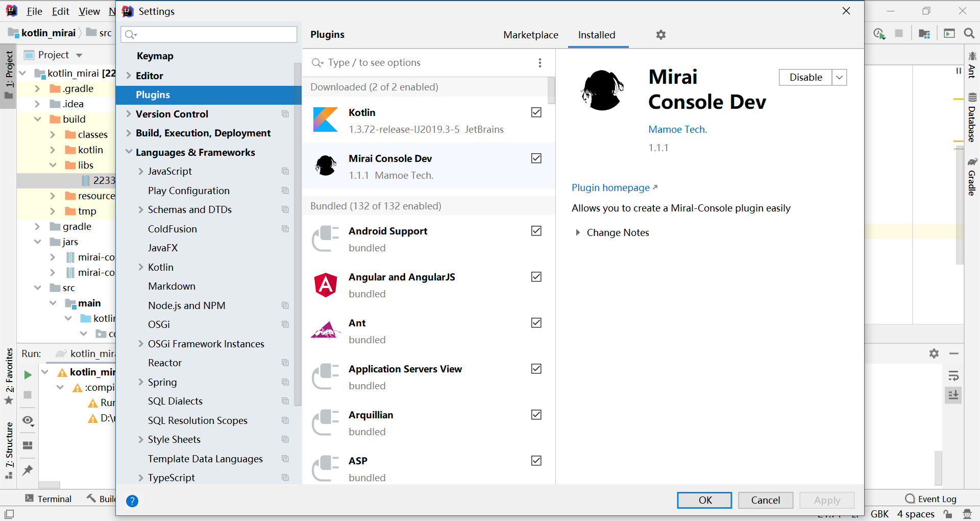This screenshot has width=980, height=521.
Task: Open the Run panel gear settings
Action: [x=934, y=353]
